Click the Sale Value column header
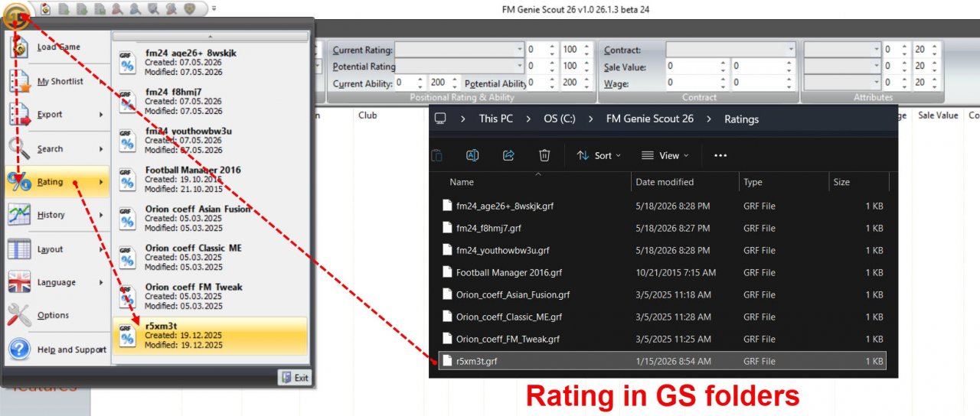 pyautogui.click(x=938, y=115)
